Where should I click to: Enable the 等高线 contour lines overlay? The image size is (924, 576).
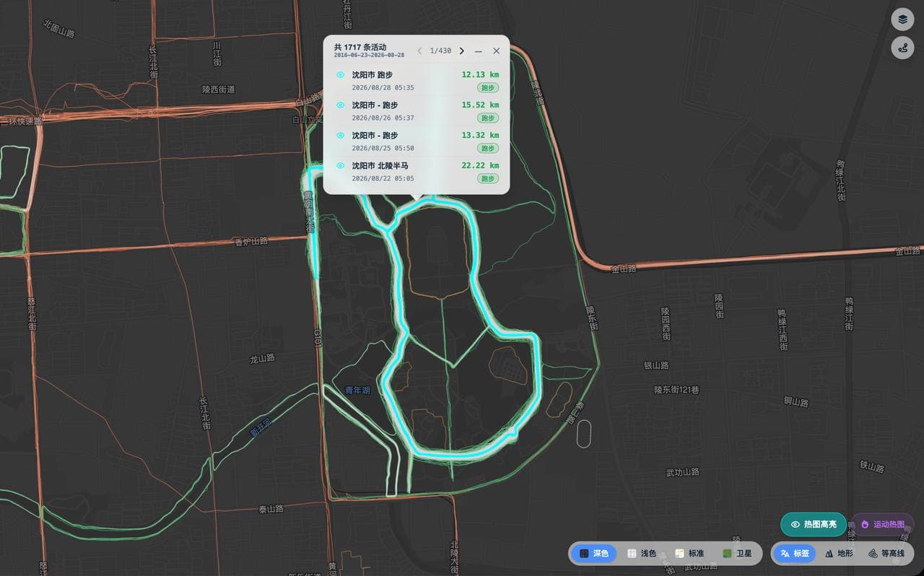tap(886, 554)
